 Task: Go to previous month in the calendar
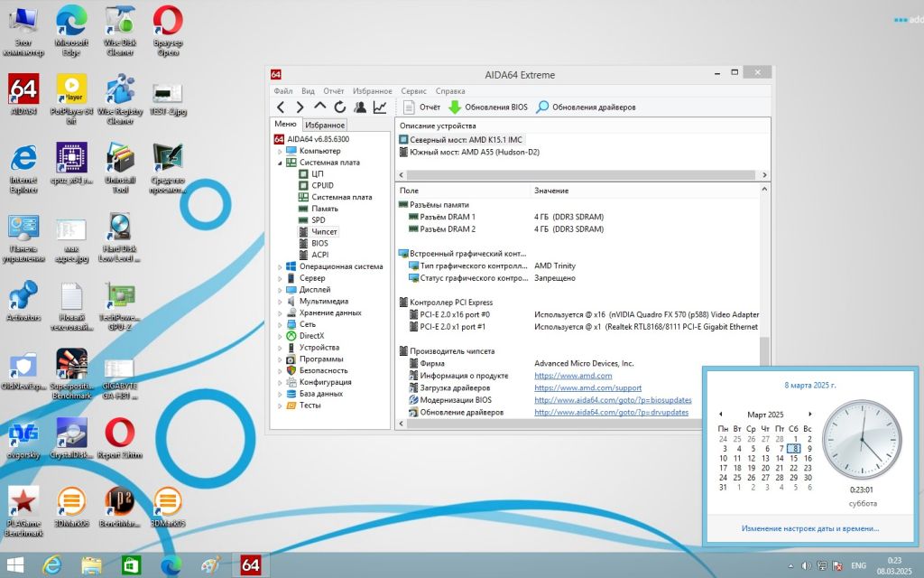[x=720, y=414]
